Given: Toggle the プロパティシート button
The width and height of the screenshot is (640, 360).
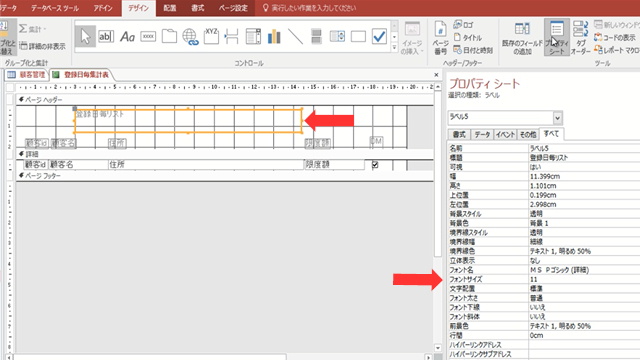Looking at the screenshot, I should [x=557, y=38].
